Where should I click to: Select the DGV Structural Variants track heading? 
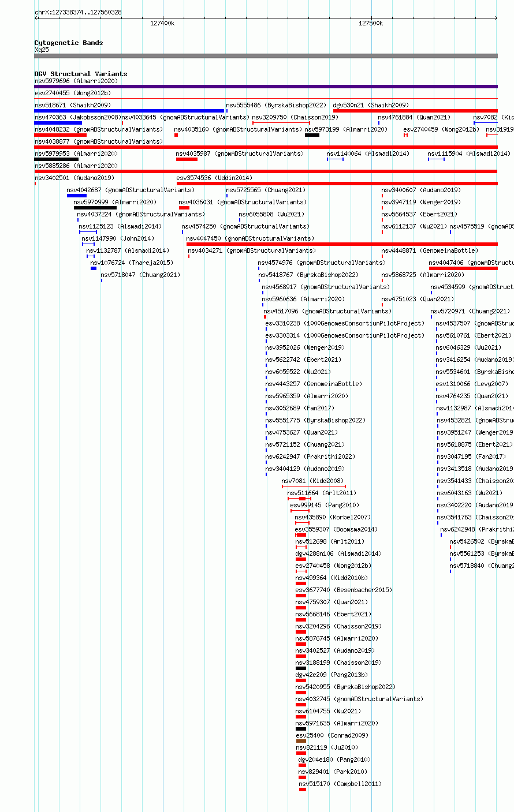click(81, 74)
